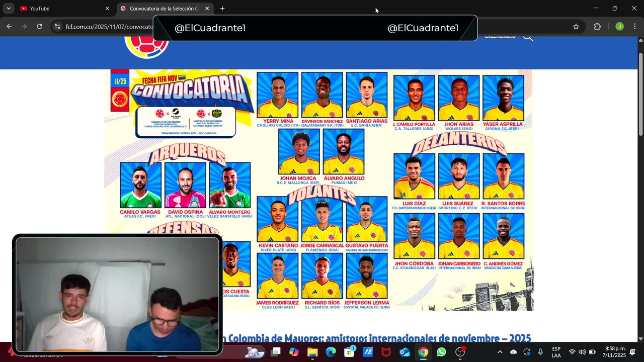Click the text "SANTIAGO ARIAS"
644x362 pixels.
point(367,121)
